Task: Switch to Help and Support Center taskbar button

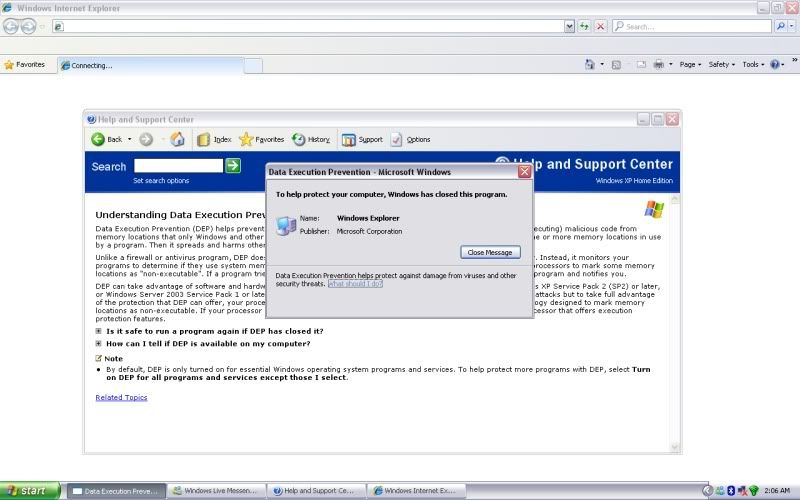Action: click(x=316, y=491)
